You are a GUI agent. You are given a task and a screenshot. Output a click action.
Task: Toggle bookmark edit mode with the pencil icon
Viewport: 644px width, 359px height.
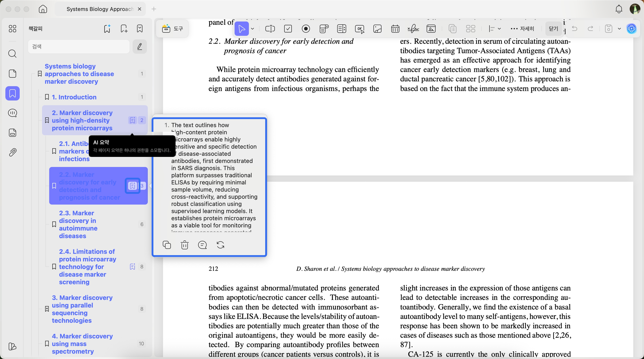pos(140,47)
